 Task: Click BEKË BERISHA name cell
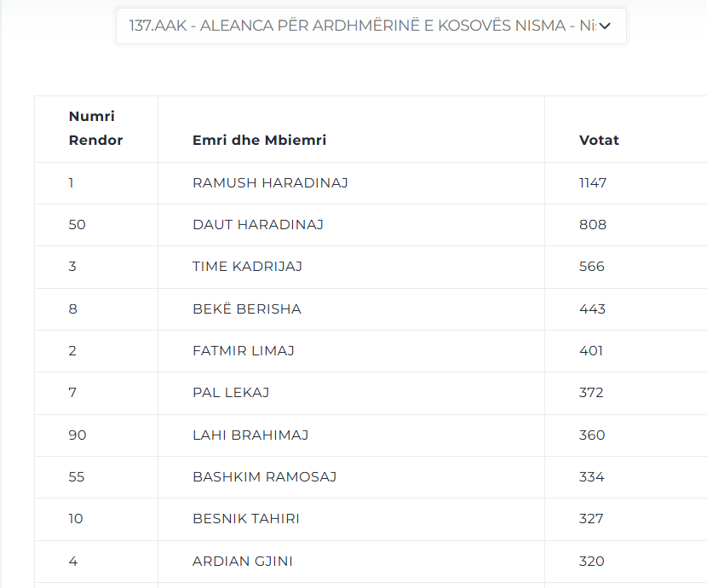[247, 308]
